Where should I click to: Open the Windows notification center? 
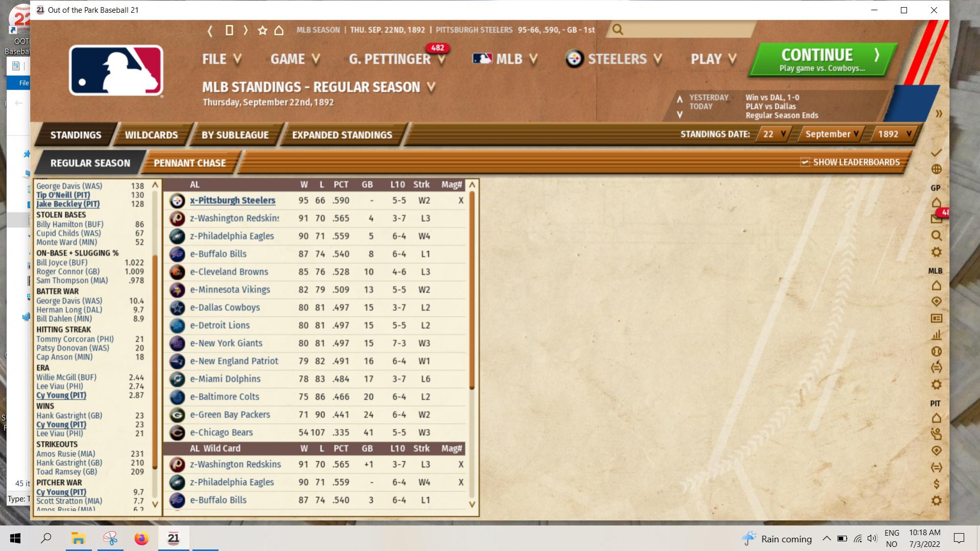pyautogui.click(x=959, y=538)
